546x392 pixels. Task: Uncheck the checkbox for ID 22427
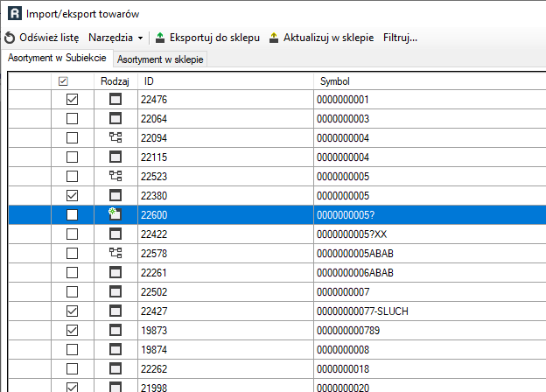[x=72, y=311]
